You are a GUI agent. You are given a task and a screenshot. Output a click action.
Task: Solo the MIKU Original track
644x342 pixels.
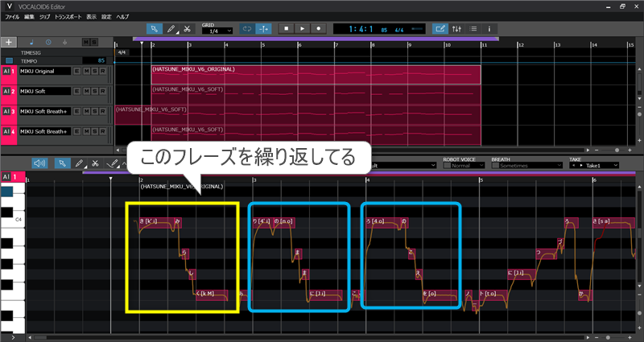94,71
